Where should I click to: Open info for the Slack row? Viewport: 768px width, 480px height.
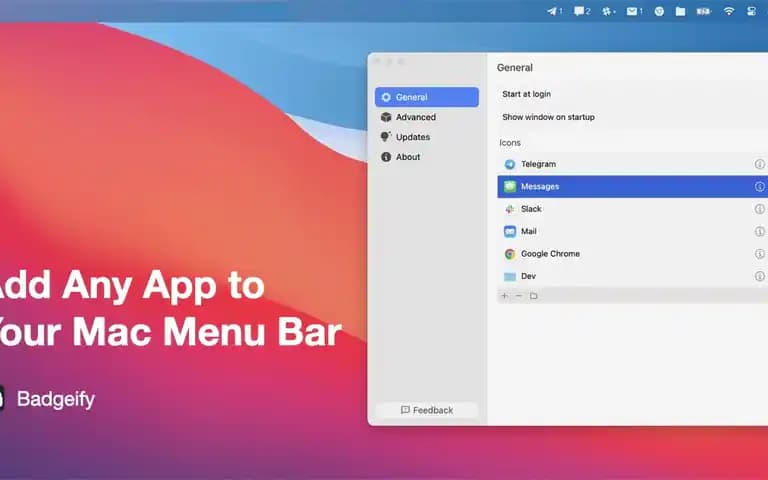coord(759,209)
